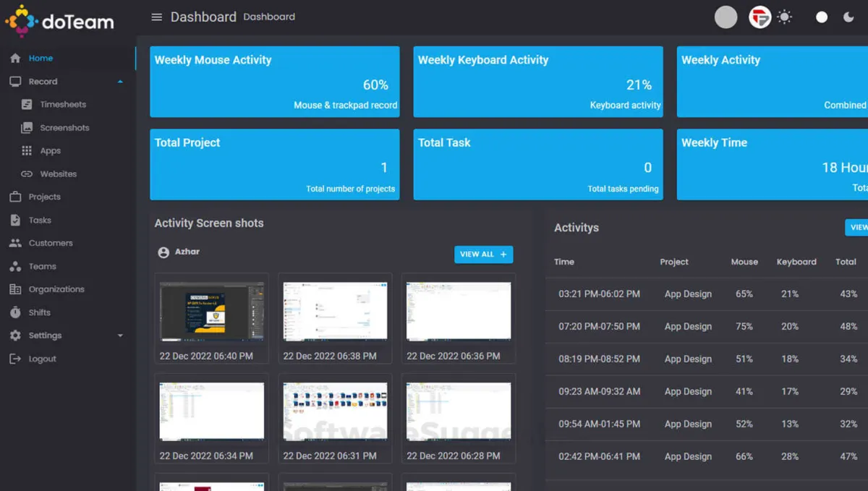Click the moon dark-mode icon
Screen dimensions: 868x491
(848, 17)
